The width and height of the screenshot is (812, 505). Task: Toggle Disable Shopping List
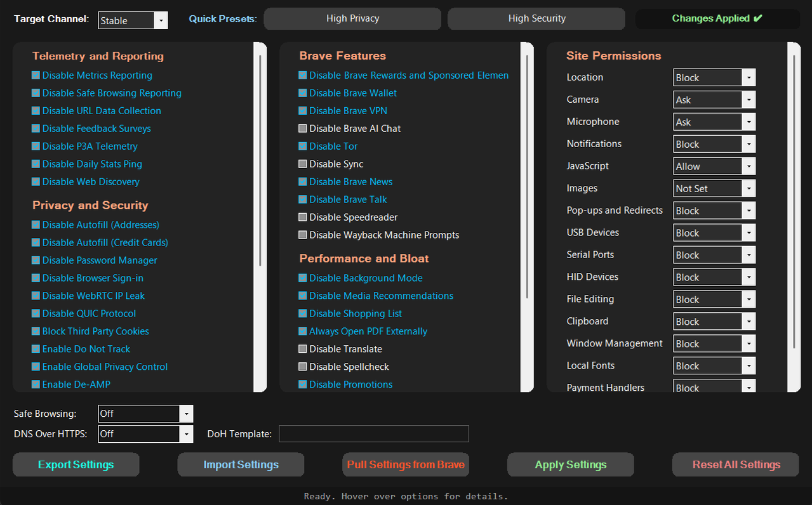(350, 314)
